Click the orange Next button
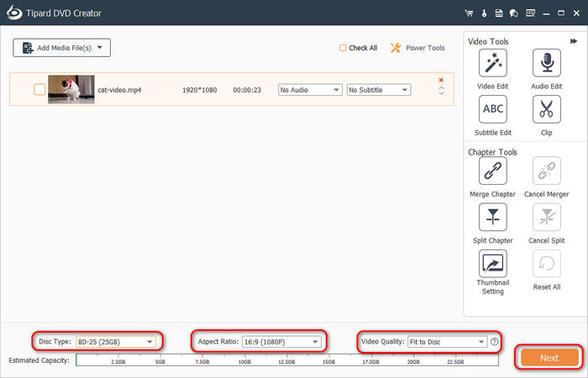The width and height of the screenshot is (588, 378). coord(549,358)
